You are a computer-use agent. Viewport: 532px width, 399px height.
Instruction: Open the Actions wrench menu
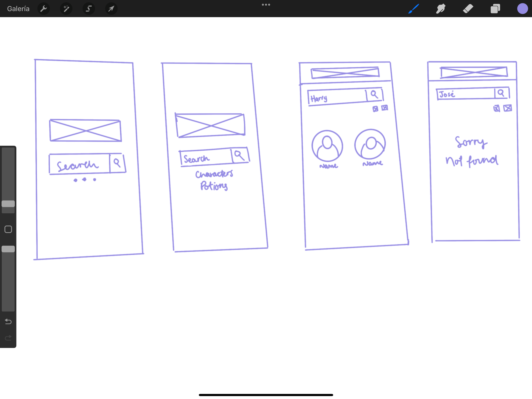click(44, 9)
